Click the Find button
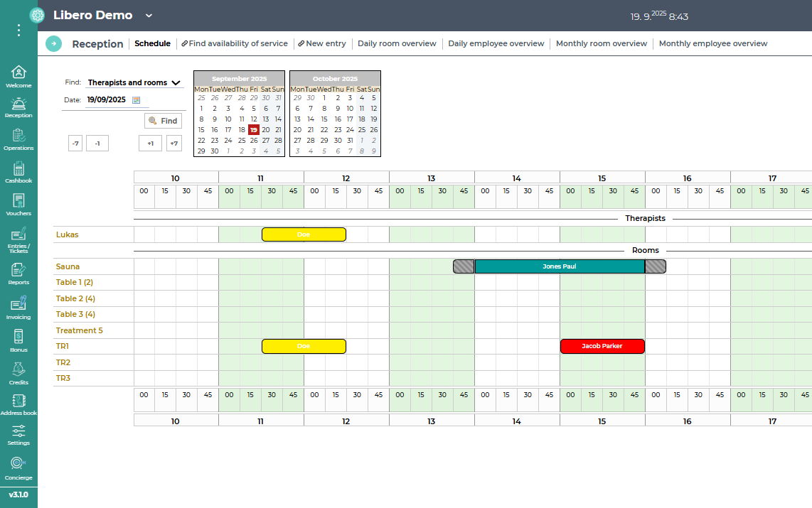The image size is (812, 508). (x=163, y=121)
